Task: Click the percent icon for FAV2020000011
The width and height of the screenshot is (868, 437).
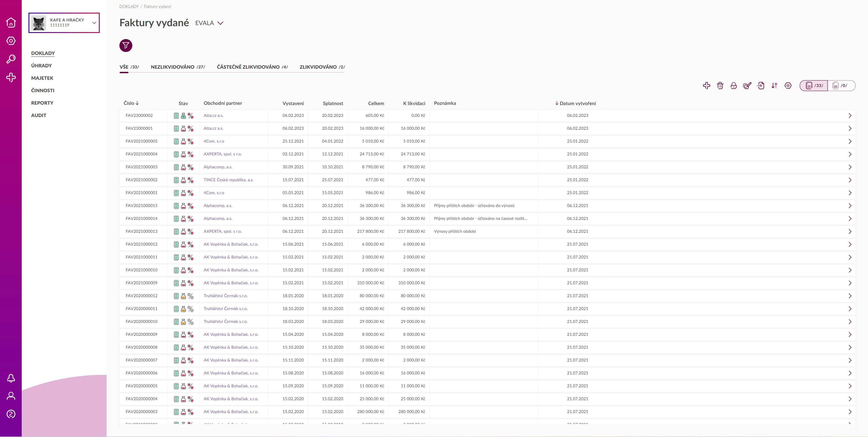Action: coord(190,309)
